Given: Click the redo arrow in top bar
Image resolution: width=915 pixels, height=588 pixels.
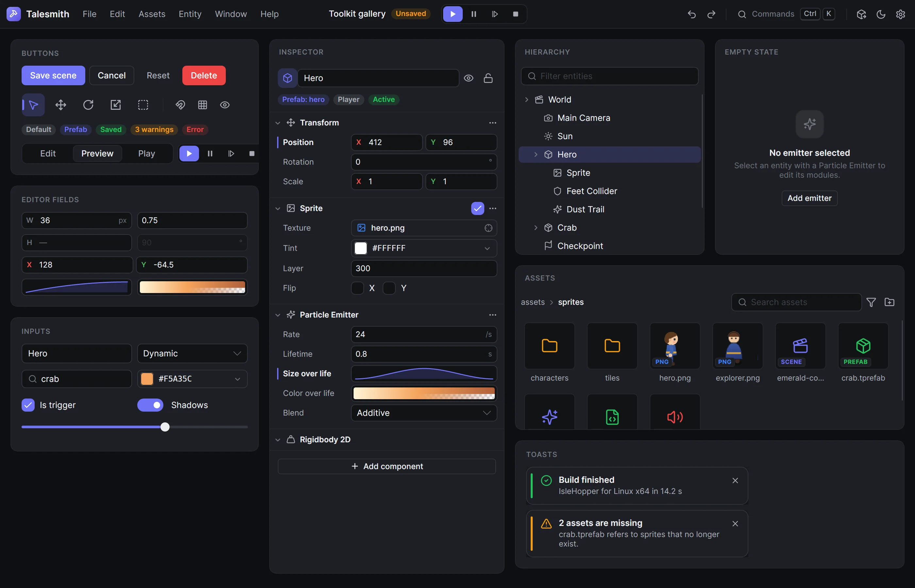Looking at the screenshot, I should click(711, 14).
